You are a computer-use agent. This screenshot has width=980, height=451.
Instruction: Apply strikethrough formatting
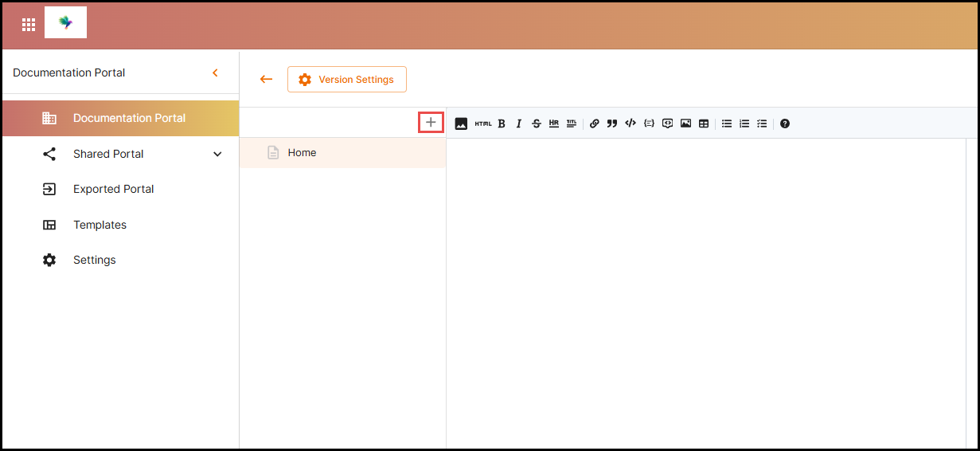point(536,124)
